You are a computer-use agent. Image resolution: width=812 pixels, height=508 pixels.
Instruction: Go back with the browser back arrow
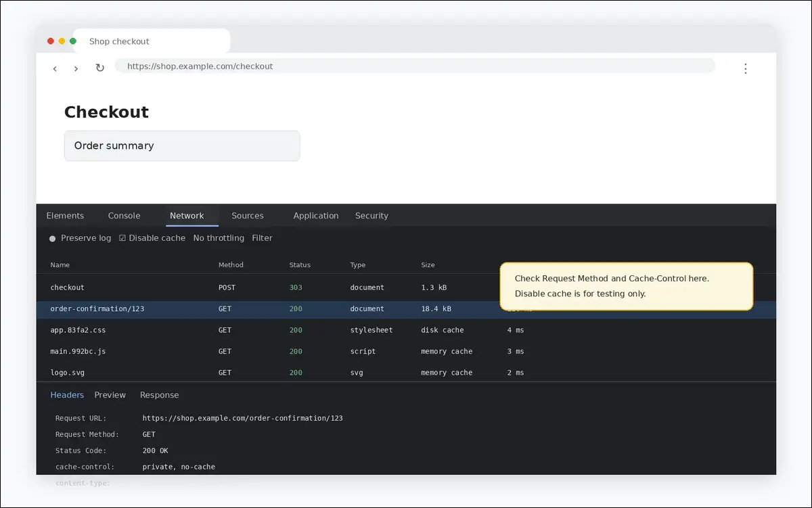[x=55, y=68]
